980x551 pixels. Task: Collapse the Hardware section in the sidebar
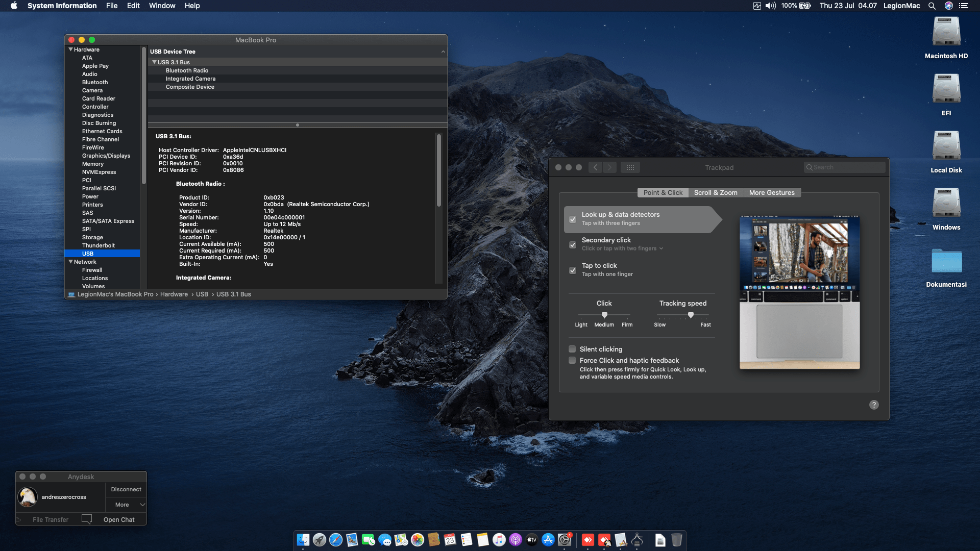(x=70, y=49)
